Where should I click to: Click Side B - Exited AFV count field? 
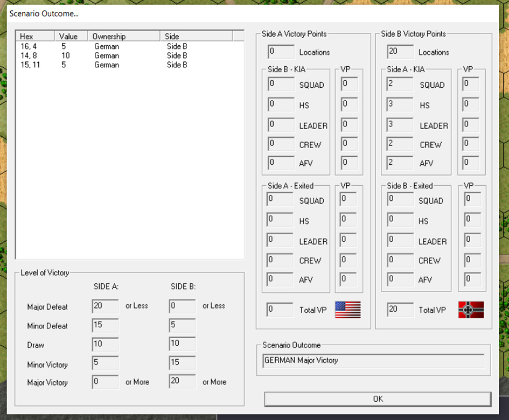click(x=400, y=279)
